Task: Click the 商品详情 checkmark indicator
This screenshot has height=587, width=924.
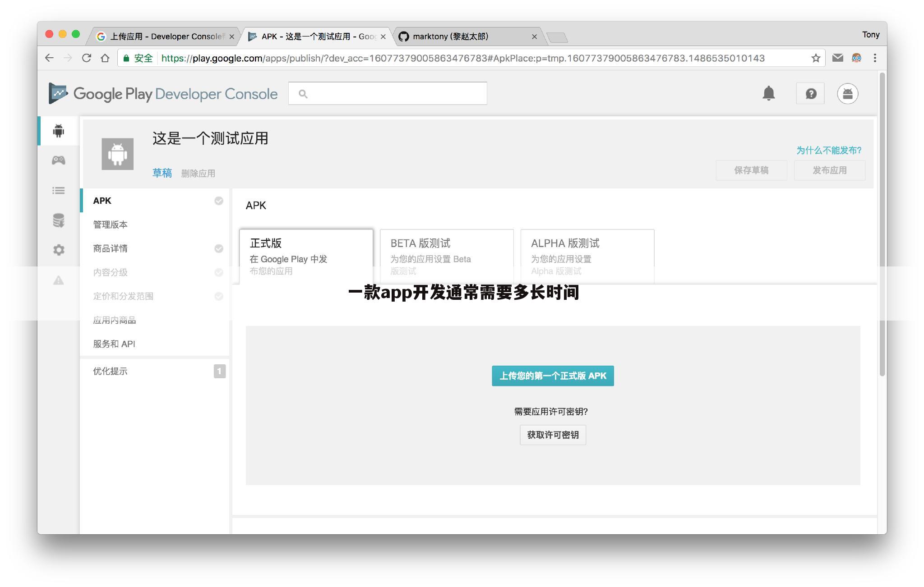Action: (218, 248)
